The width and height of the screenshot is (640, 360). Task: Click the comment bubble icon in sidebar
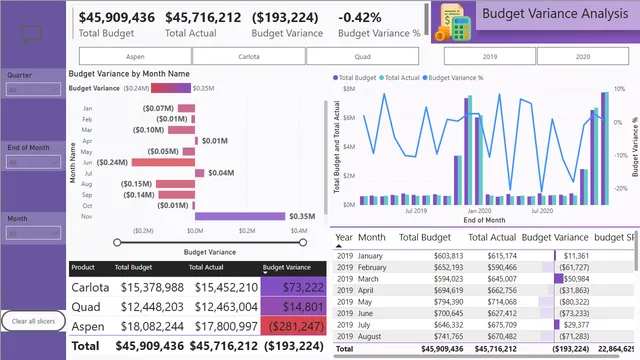tap(31, 34)
